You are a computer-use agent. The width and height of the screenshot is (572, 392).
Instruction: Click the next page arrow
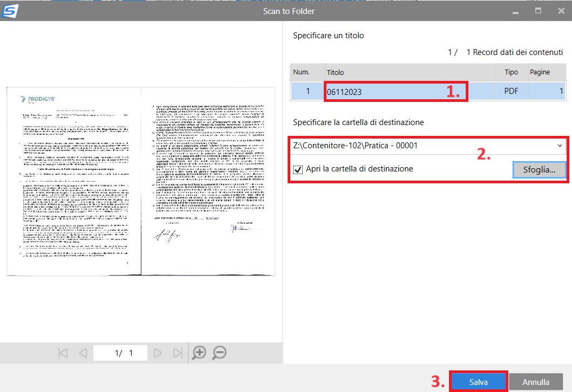158,353
